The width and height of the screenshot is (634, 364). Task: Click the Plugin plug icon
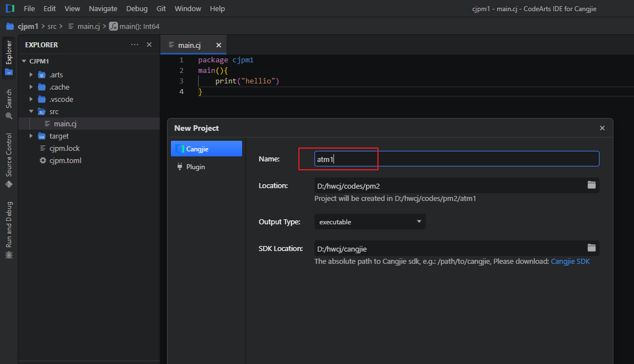coord(180,166)
